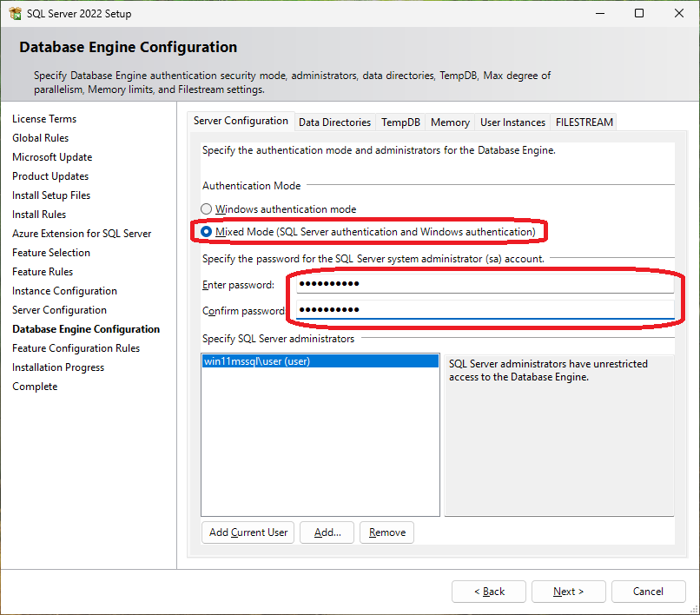Image resolution: width=700 pixels, height=615 pixels.
Task: Open the TempDB tab
Action: click(400, 122)
